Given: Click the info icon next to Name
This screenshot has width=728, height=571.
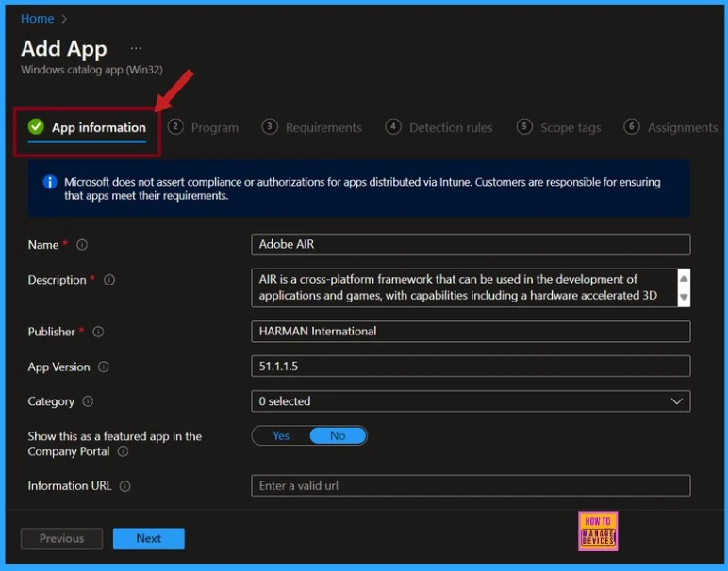Looking at the screenshot, I should [x=82, y=244].
